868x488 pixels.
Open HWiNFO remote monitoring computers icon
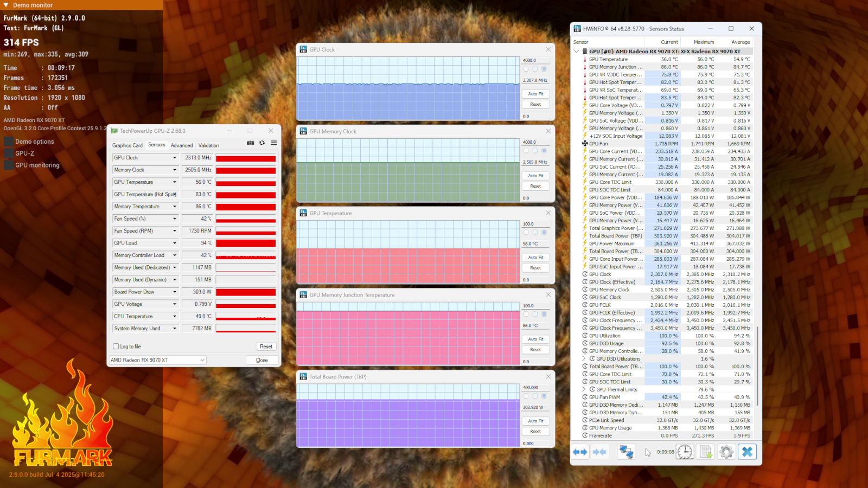point(627,452)
